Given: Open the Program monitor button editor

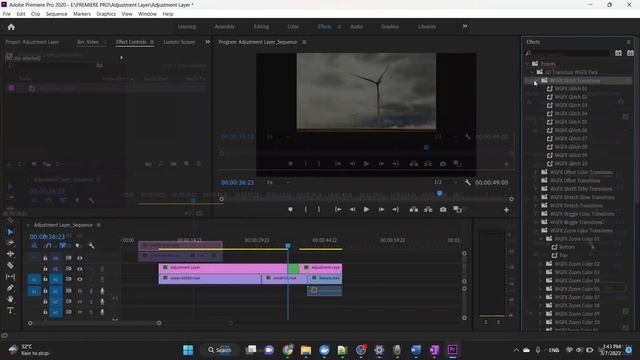Looking at the screenshot, I should click(x=506, y=210).
